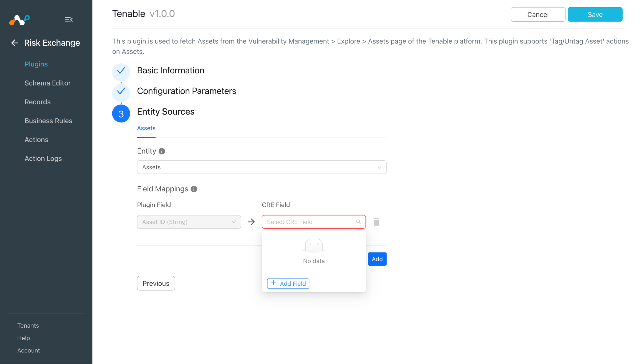642x364 pixels.
Task: Click the Add Field button
Action: coord(288,283)
